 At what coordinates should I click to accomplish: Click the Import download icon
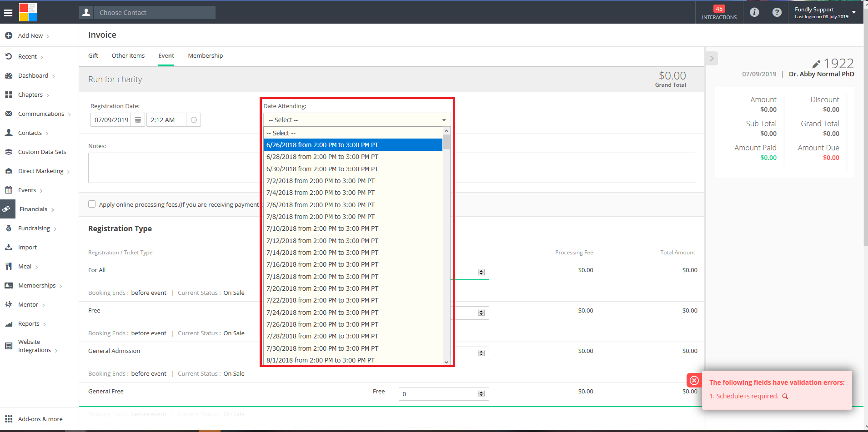point(9,247)
